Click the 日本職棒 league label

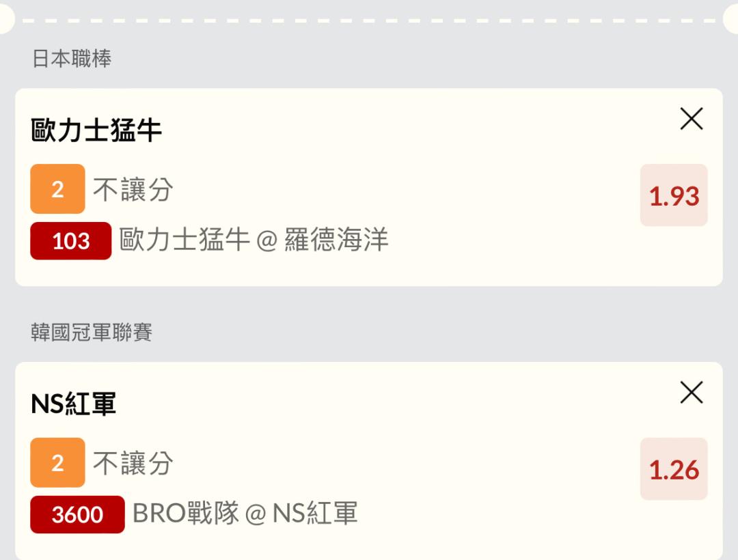(72, 59)
